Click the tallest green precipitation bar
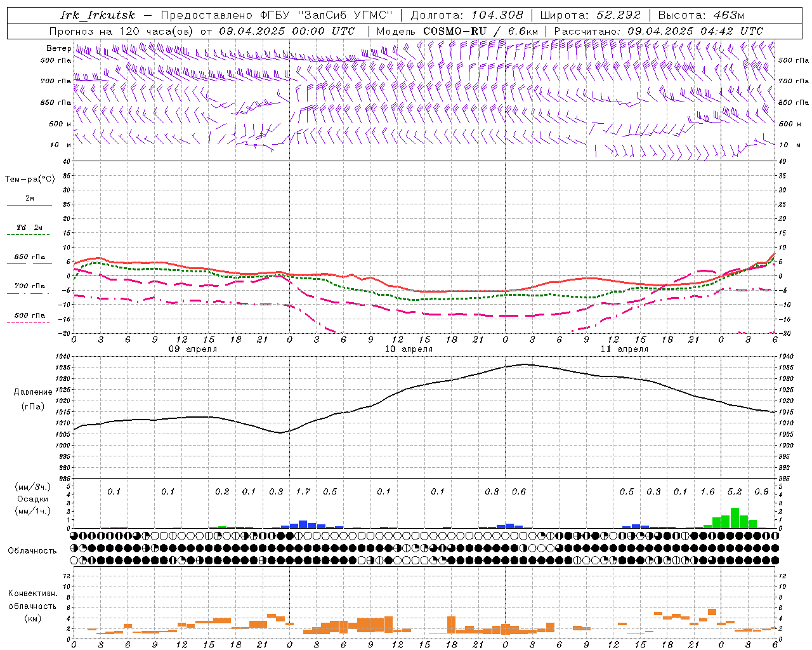This screenshot has height=650, width=812. [735, 518]
